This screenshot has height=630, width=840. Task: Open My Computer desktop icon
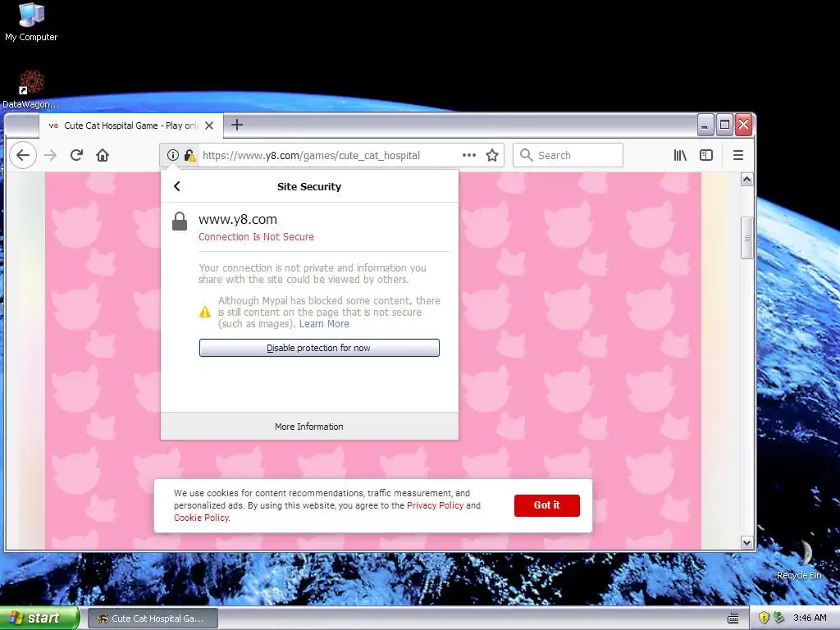(x=31, y=22)
